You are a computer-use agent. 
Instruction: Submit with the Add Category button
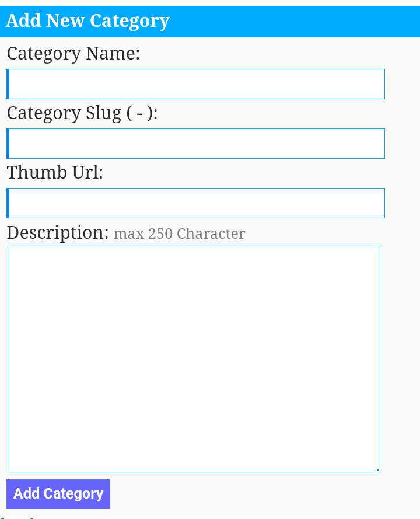click(x=58, y=494)
